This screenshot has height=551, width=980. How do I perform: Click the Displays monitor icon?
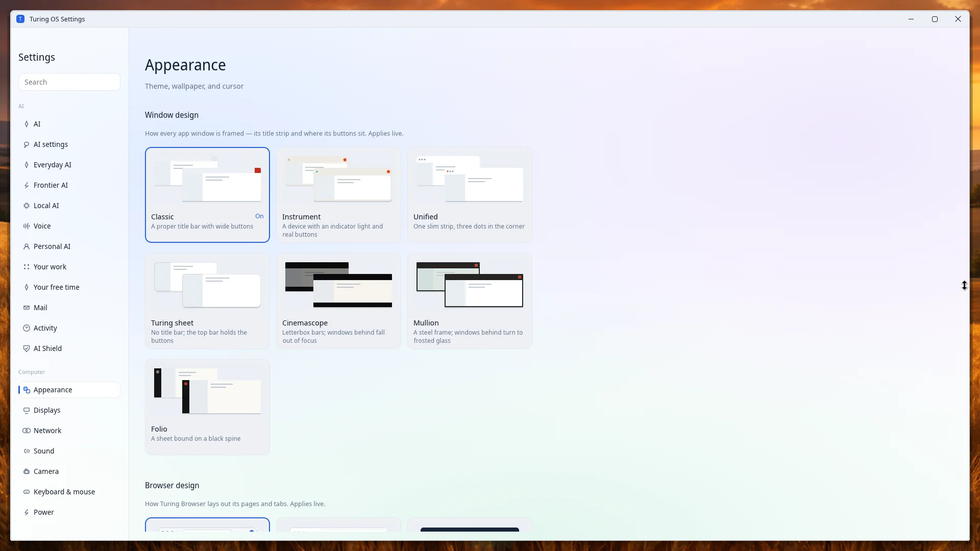27,410
